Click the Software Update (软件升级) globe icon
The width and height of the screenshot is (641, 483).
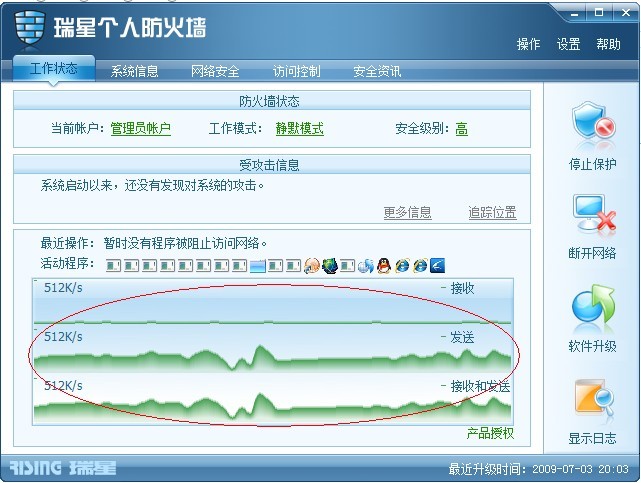pyautogui.click(x=593, y=305)
